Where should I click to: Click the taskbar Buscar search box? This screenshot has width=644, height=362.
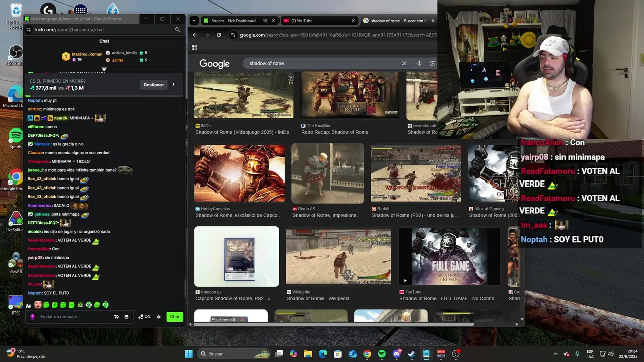tap(234, 354)
